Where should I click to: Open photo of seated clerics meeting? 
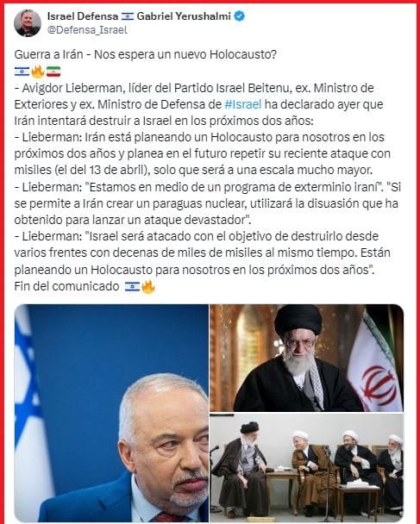click(x=306, y=468)
